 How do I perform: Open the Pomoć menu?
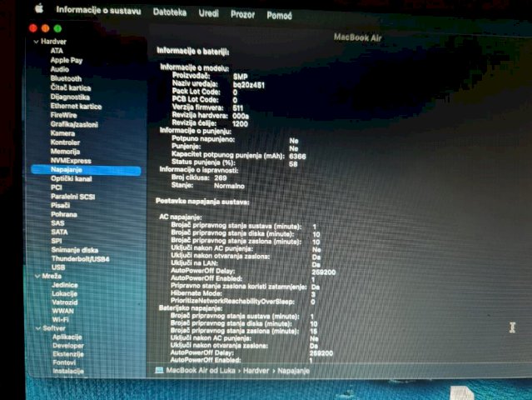click(279, 15)
